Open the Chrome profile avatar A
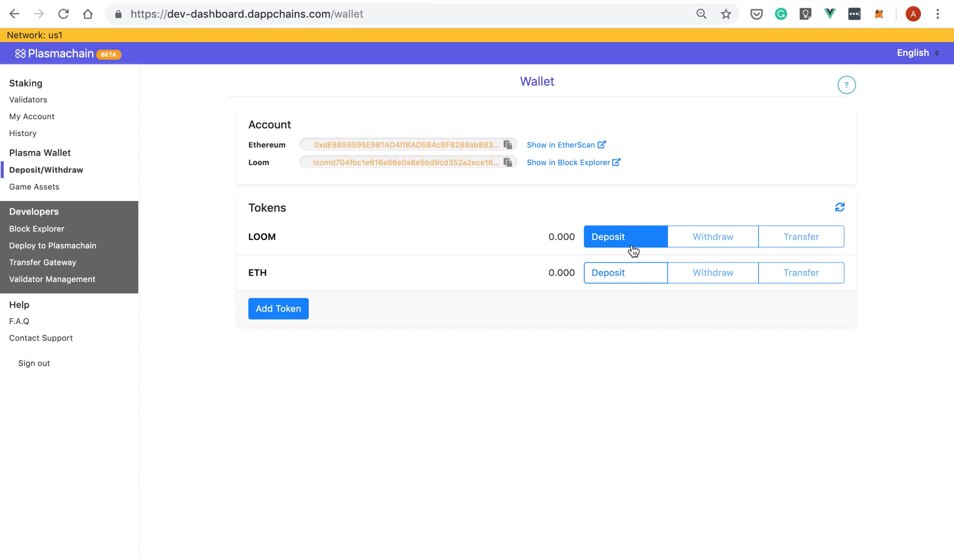Image resolution: width=954 pixels, height=560 pixels. [913, 14]
